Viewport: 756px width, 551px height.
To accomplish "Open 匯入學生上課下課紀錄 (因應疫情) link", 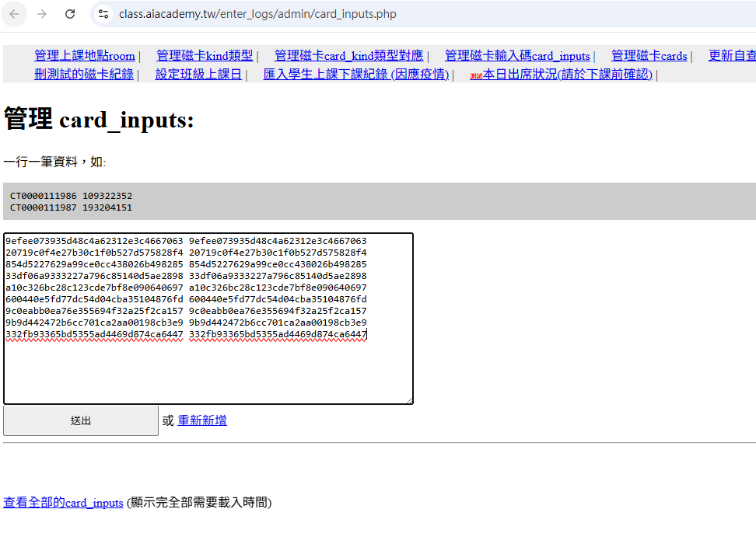I will (356, 75).
